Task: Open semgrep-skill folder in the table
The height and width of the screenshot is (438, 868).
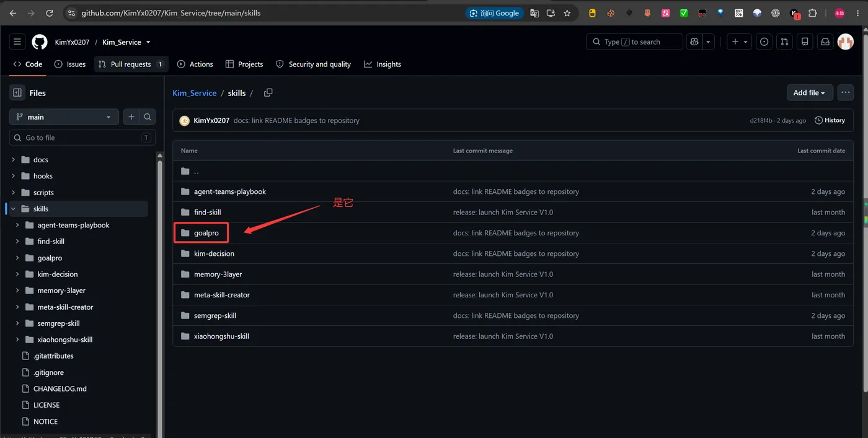Action: (x=215, y=315)
